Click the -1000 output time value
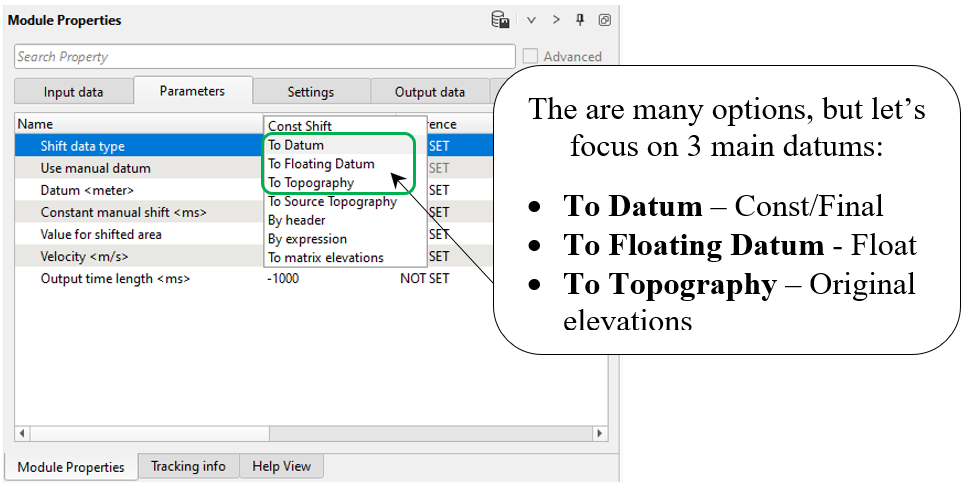The height and width of the screenshot is (483, 967). [x=283, y=278]
